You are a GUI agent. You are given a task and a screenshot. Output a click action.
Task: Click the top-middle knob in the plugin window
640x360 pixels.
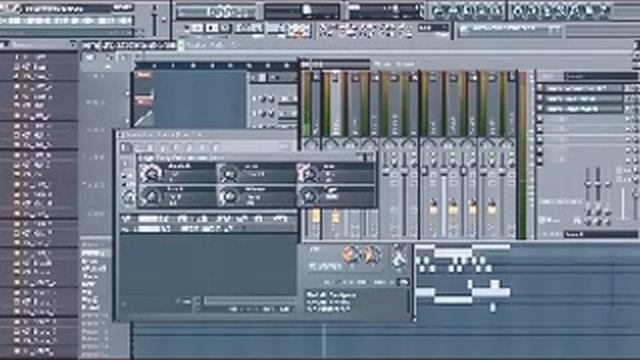[229, 174]
